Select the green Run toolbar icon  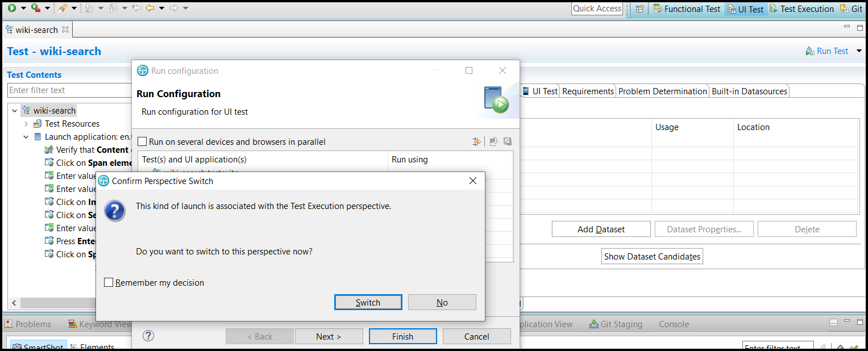pos(12,8)
